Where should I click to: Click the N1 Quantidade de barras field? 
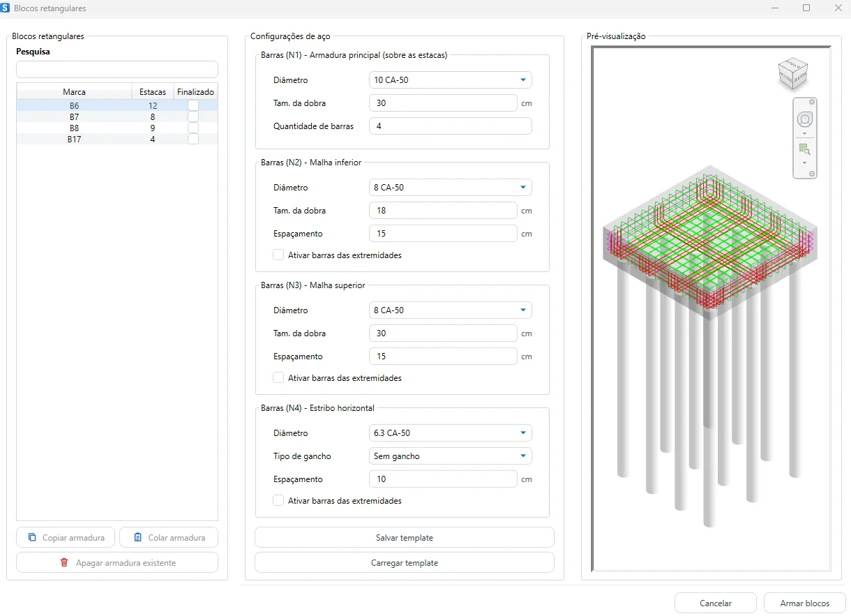451,126
